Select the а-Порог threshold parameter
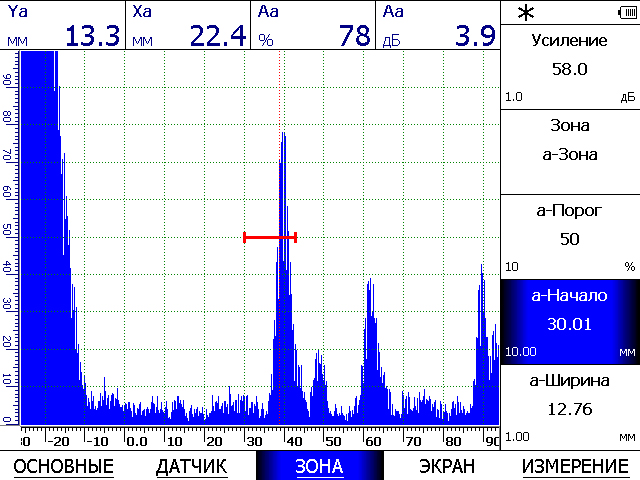The image size is (640, 480). (570, 237)
